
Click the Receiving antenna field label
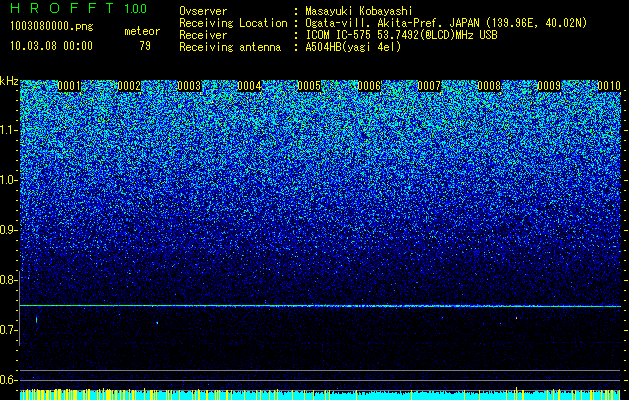pos(230,47)
